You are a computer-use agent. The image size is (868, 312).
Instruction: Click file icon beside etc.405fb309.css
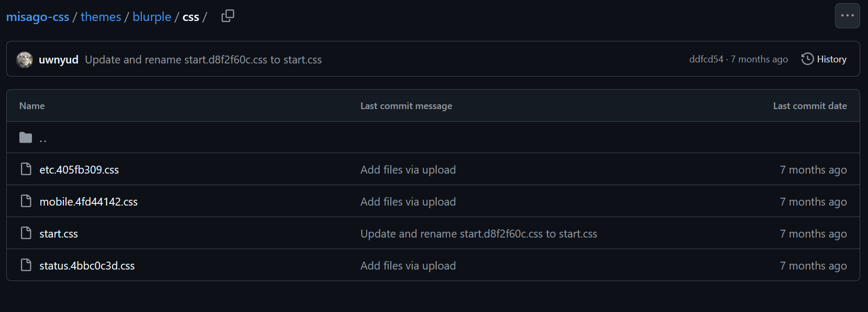pyautogui.click(x=26, y=169)
